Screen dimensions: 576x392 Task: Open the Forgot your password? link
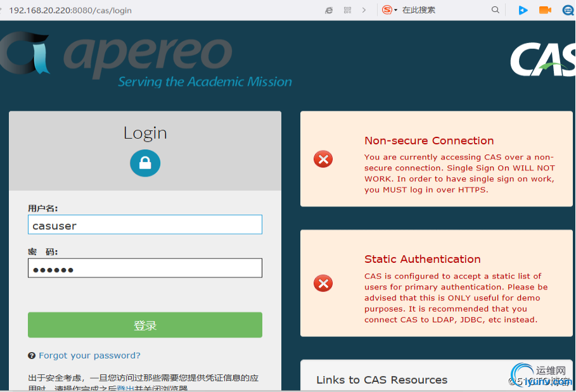pos(89,355)
